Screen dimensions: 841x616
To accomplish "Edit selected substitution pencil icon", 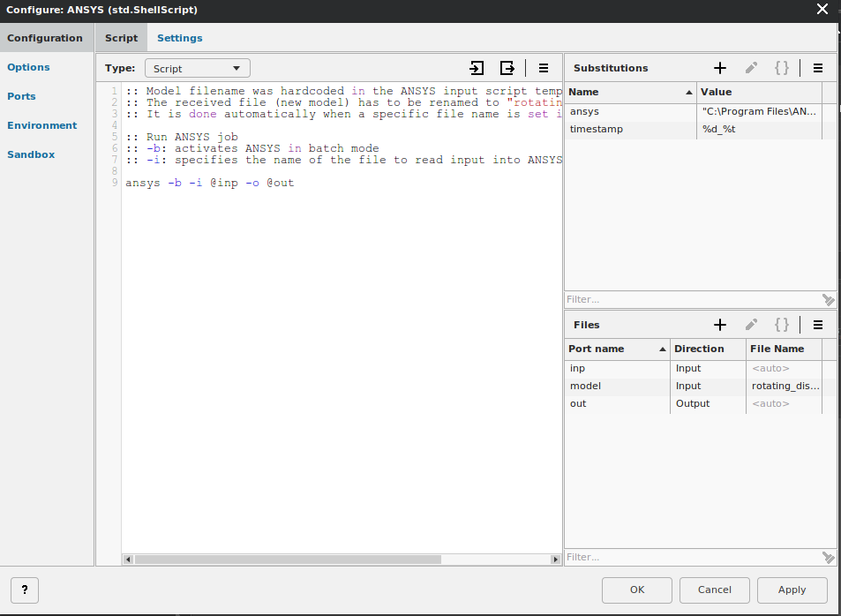I will [751, 68].
